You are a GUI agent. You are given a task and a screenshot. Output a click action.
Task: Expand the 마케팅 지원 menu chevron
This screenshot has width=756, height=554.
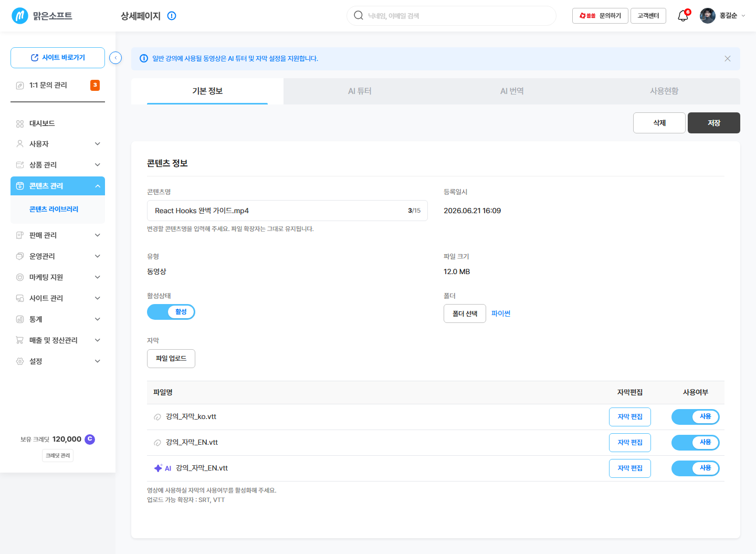pyautogui.click(x=98, y=277)
